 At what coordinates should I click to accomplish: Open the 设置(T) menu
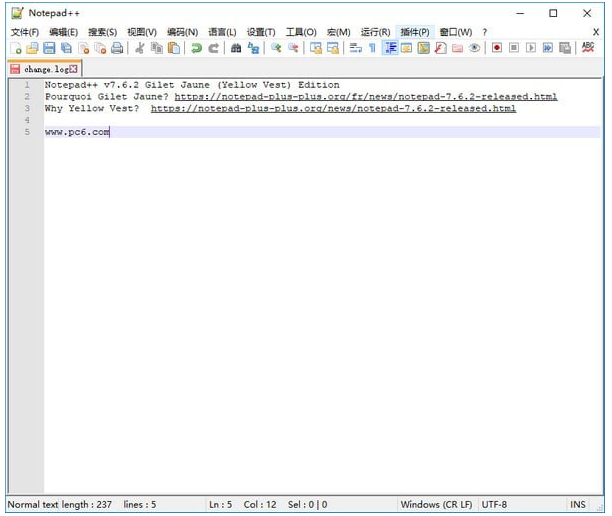click(x=261, y=32)
